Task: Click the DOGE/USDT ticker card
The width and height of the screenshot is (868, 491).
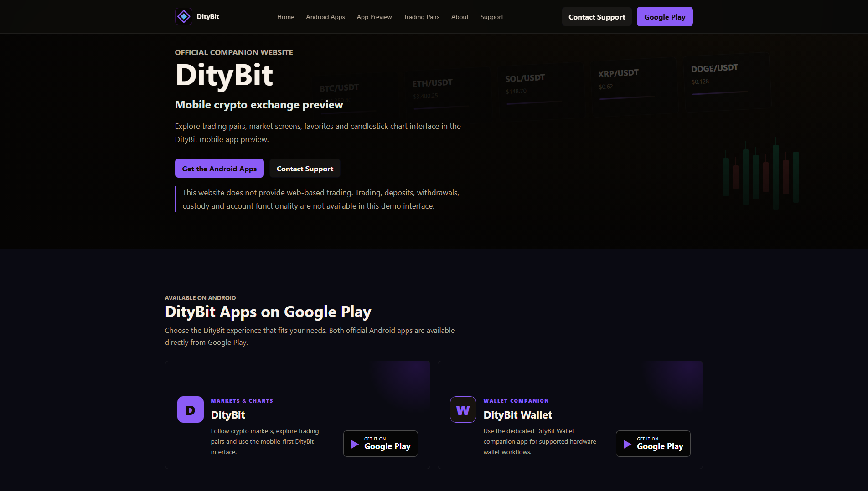Action: 727,82
